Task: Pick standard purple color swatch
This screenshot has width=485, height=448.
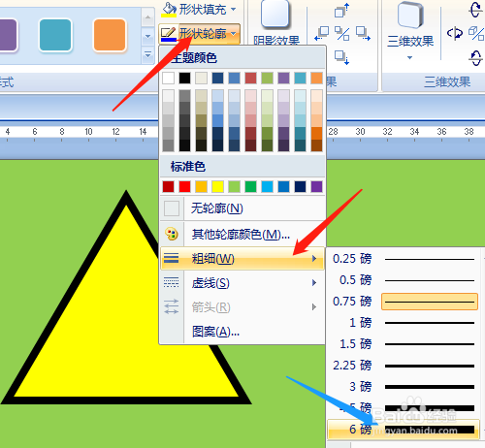Action: [316, 186]
